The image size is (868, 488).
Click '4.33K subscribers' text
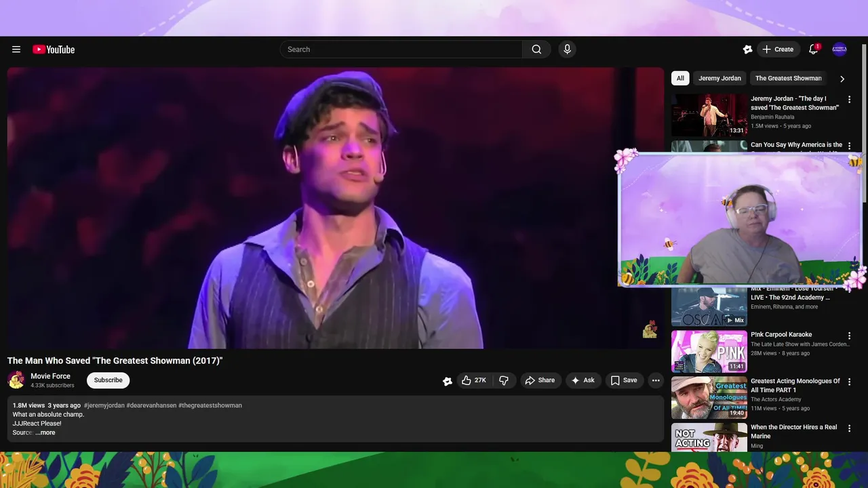pyautogui.click(x=52, y=386)
